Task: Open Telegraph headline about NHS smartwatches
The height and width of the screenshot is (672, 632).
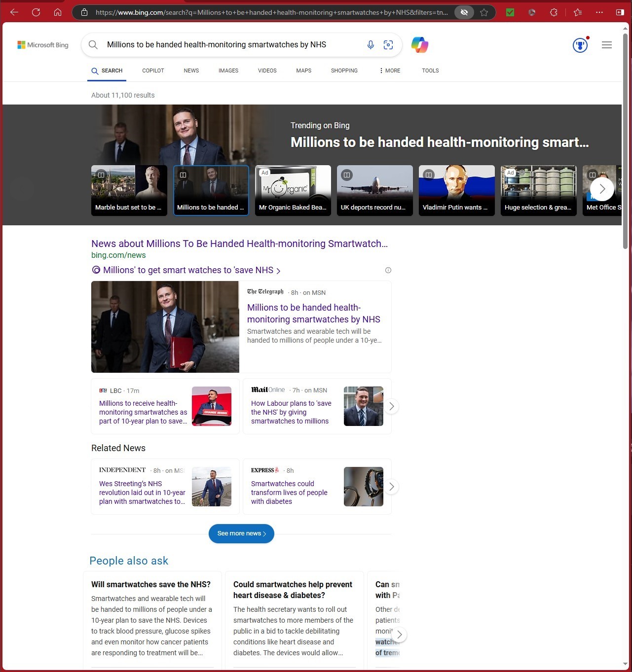Action: [x=314, y=313]
